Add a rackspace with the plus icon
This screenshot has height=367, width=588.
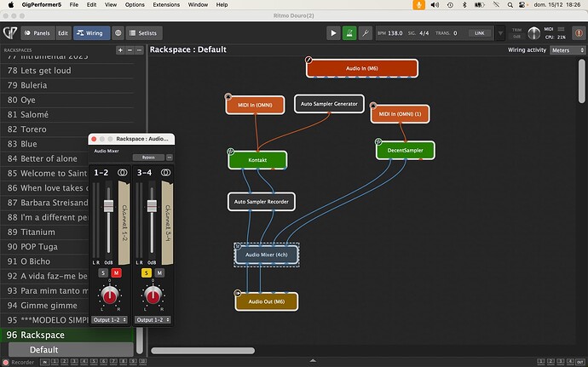[x=120, y=50]
